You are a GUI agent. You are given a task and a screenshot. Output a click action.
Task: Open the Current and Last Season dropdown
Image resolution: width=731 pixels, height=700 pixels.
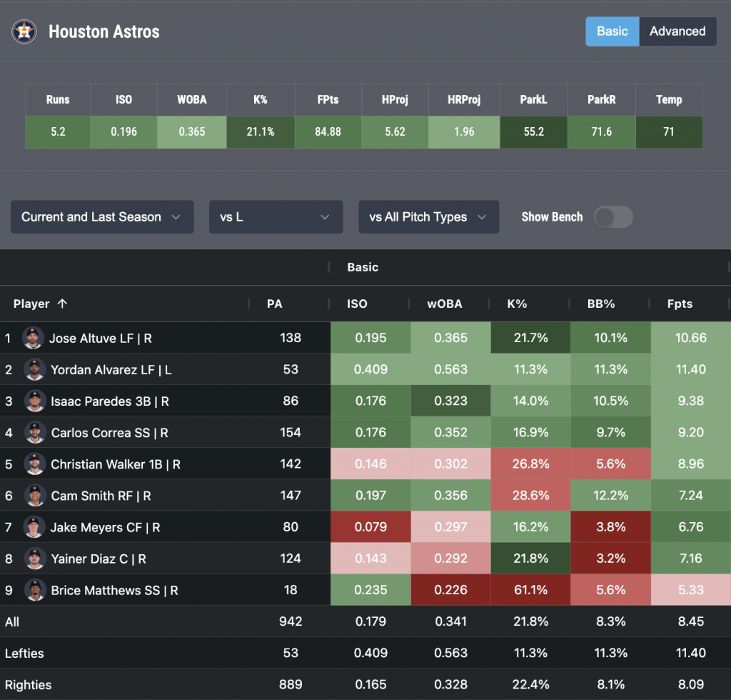[101, 217]
